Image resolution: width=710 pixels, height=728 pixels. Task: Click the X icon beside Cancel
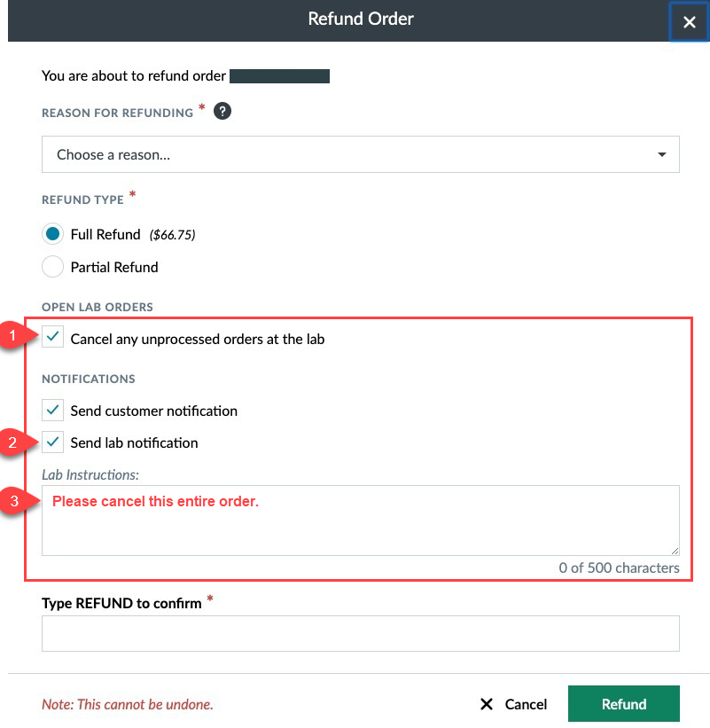tap(487, 703)
